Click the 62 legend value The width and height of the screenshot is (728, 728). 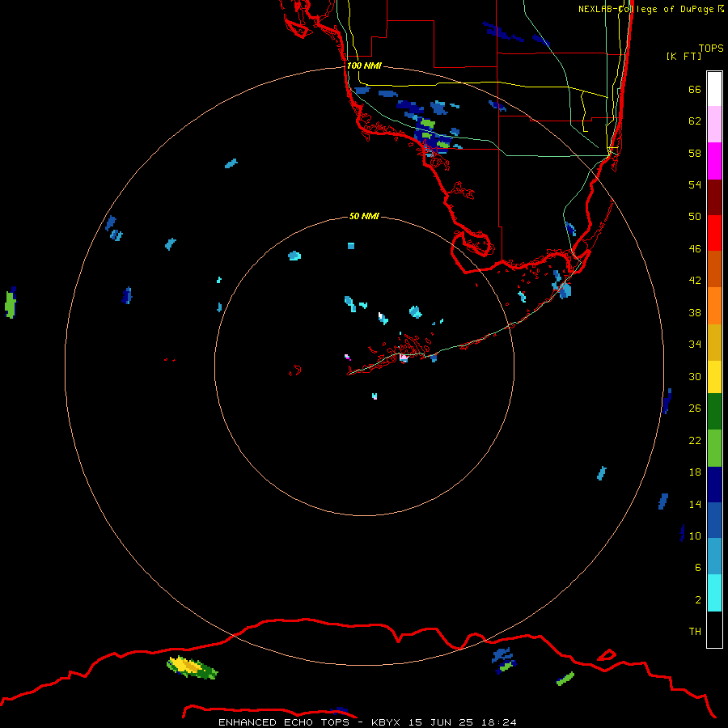tap(695, 121)
